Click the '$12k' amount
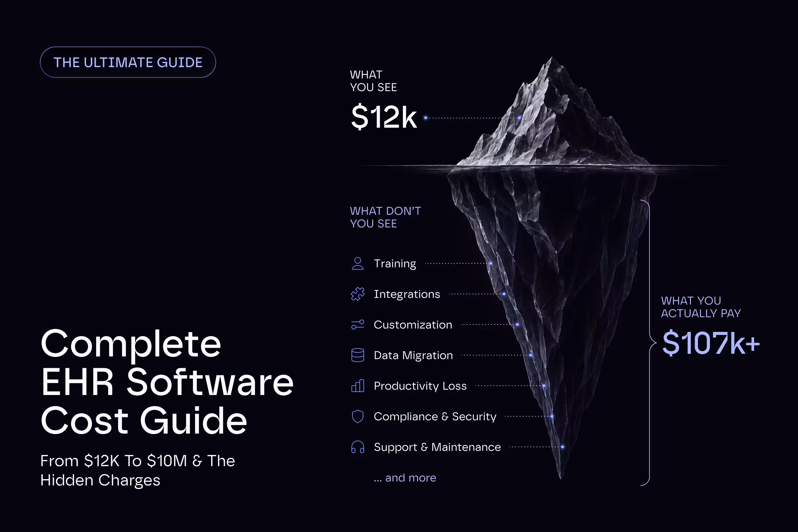 pos(384,117)
